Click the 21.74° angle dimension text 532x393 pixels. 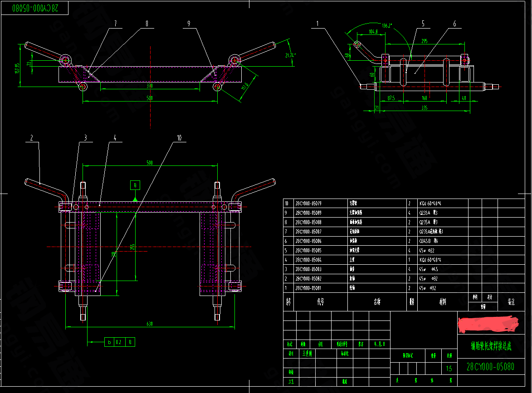coord(290,55)
